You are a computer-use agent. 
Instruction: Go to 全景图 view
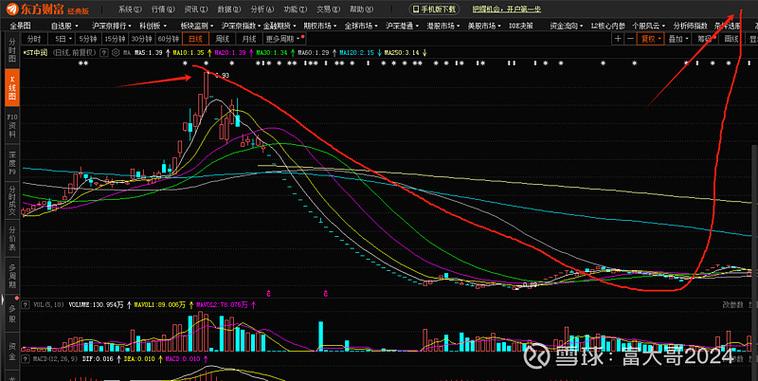click(20, 26)
